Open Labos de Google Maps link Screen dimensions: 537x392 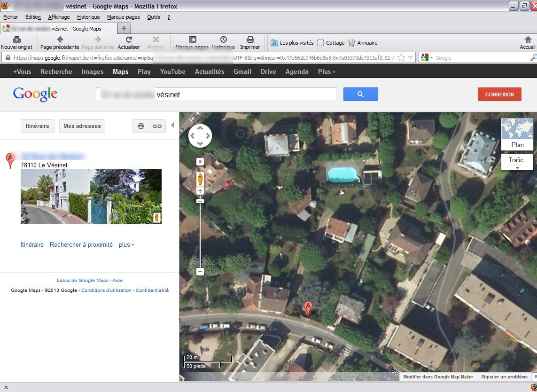pyautogui.click(x=83, y=280)
